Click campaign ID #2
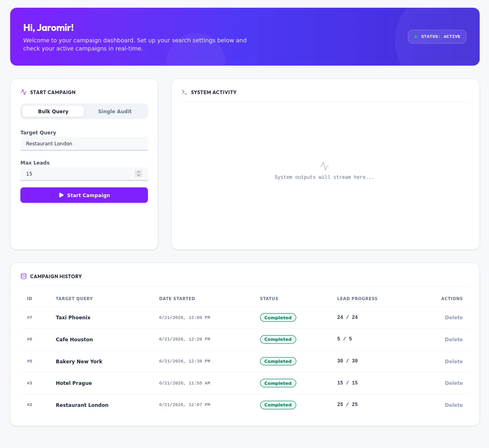The image size is (489, 448). tap(29, 405)
